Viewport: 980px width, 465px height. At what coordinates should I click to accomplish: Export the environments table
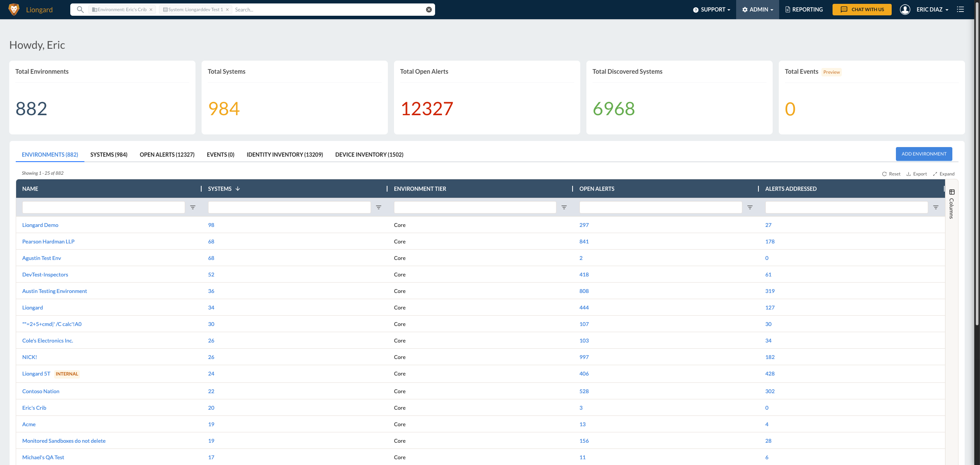[917, 174]
